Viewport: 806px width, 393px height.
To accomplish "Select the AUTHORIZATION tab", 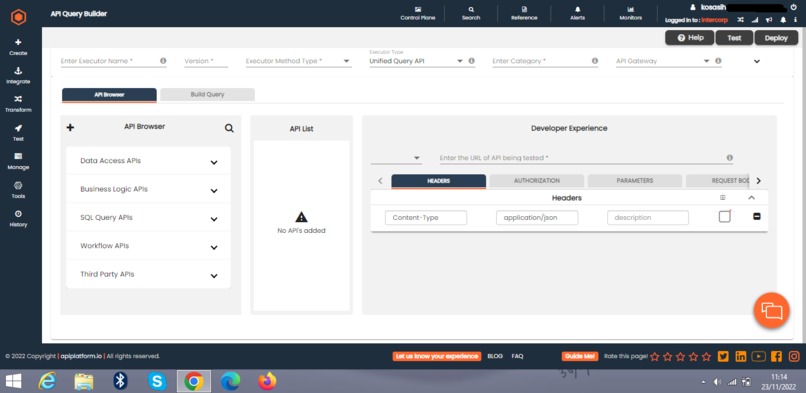I will (537, 181).
